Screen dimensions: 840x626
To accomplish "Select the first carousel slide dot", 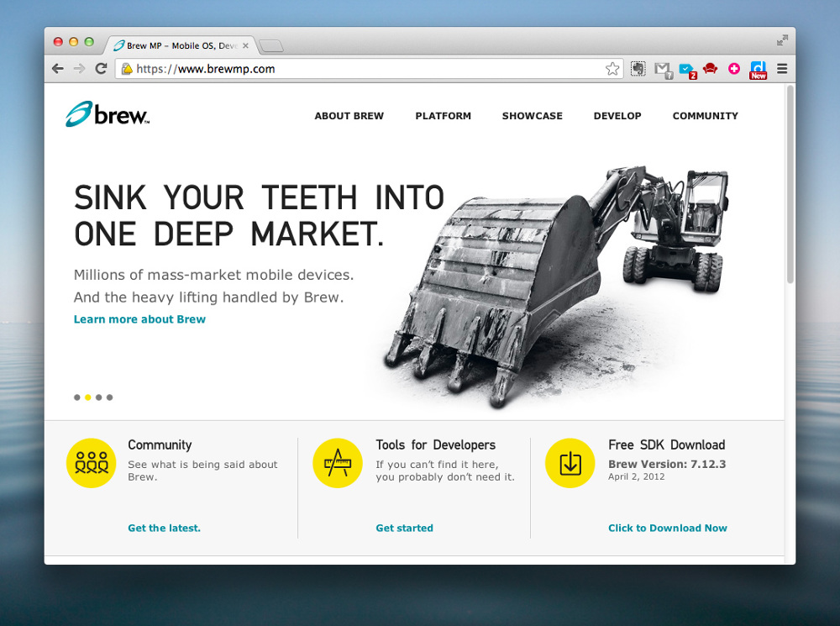I will 77,397.
